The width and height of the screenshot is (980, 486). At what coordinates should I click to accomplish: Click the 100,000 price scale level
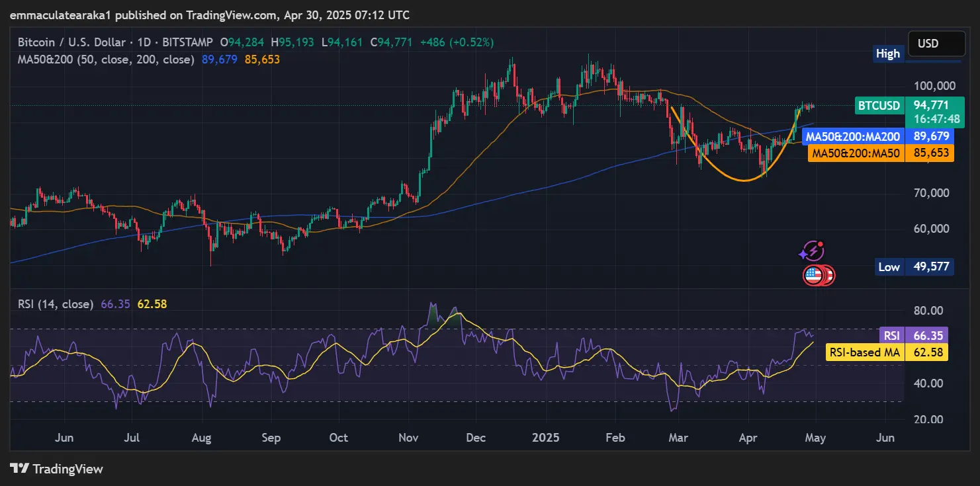click(930, 86)
